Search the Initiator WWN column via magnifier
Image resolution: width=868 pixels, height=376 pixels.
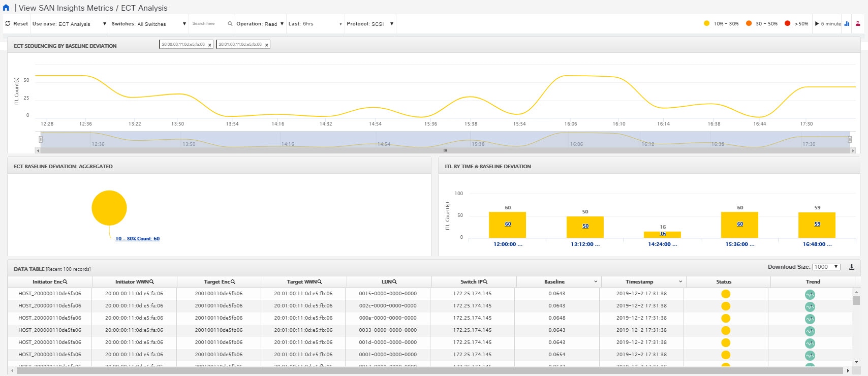(152, 282)
